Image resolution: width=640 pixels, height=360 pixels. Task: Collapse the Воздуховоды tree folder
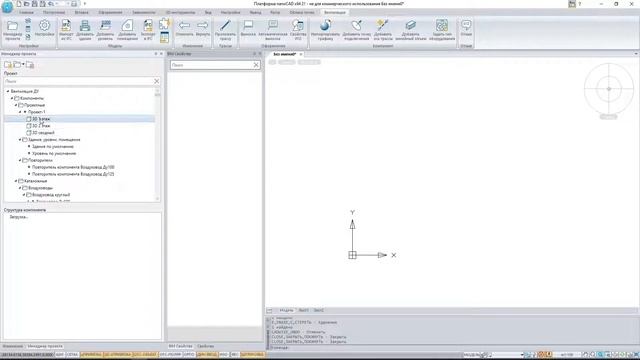click(x=20, y=188)
